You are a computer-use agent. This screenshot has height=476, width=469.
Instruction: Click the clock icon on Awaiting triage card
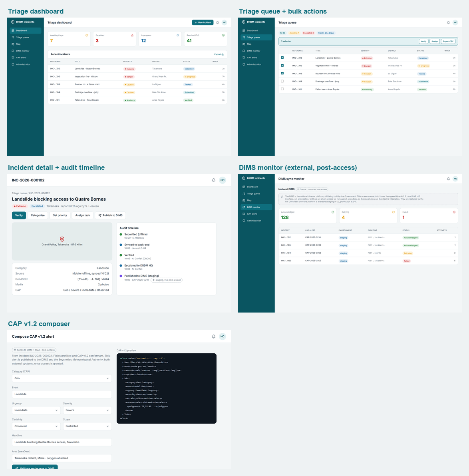point(86,35)
